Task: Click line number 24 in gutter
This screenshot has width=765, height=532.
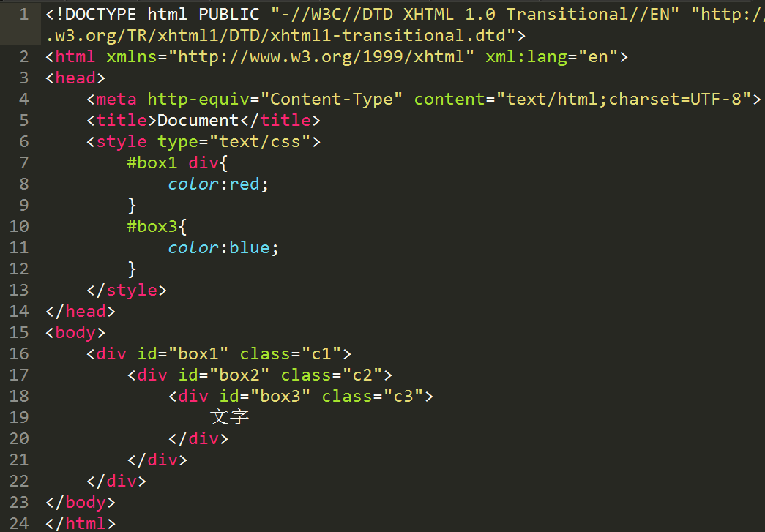Action: tap(19, 523)
